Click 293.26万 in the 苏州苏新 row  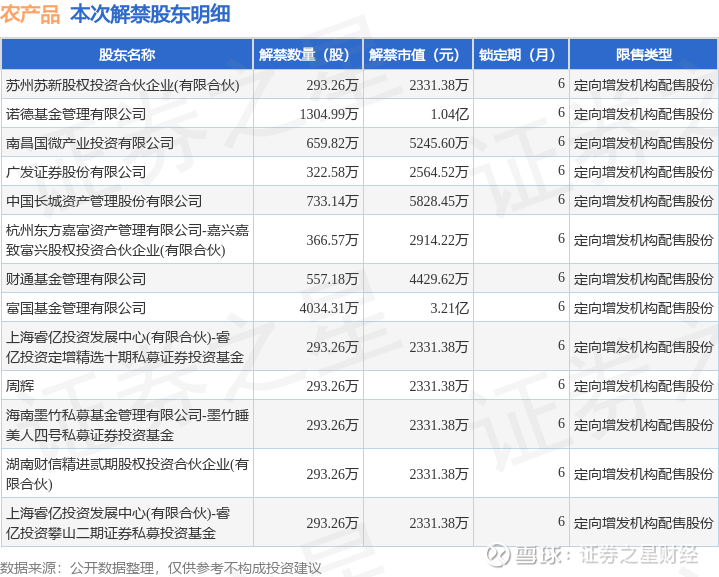(x=332, y=85)
